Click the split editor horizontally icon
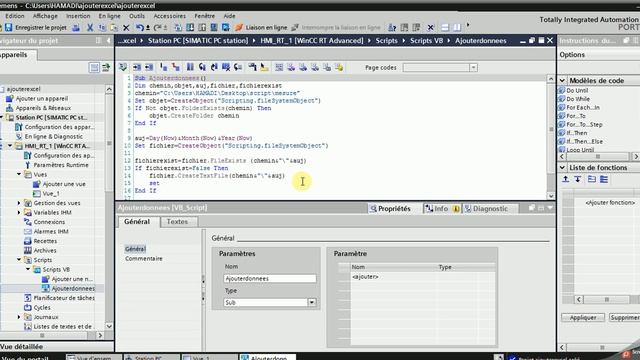 coord(445,27)
